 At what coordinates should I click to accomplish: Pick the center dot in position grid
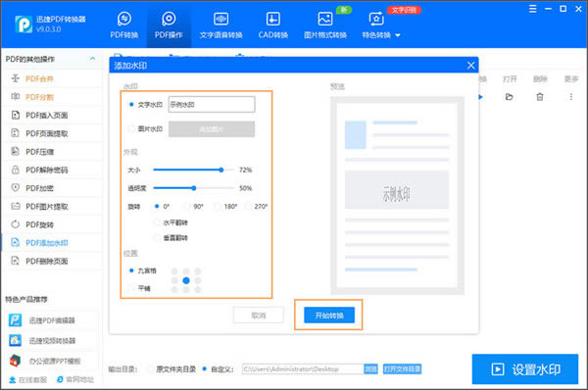pyautogui.click(x=186, y=280)
